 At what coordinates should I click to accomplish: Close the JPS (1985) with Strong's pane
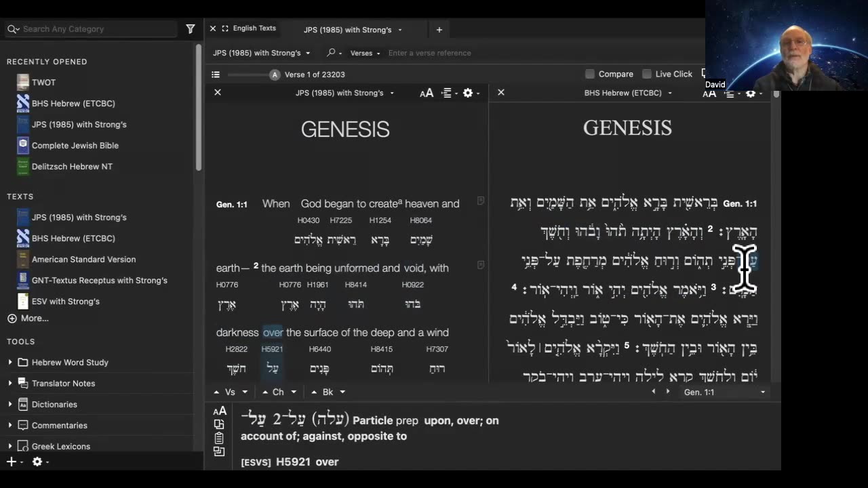(218, 92)
